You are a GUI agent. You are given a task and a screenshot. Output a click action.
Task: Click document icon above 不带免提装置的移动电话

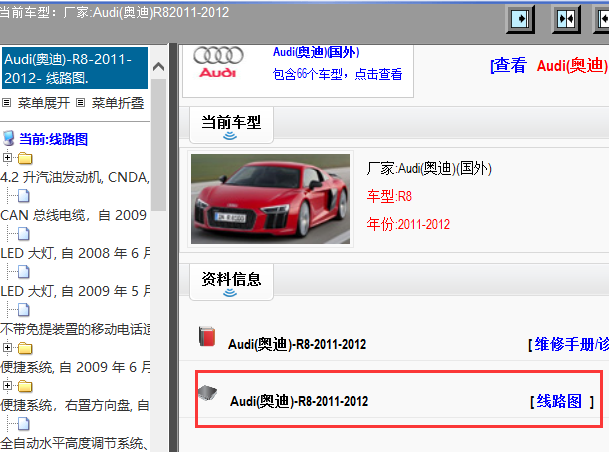click(x=24, y=310)
